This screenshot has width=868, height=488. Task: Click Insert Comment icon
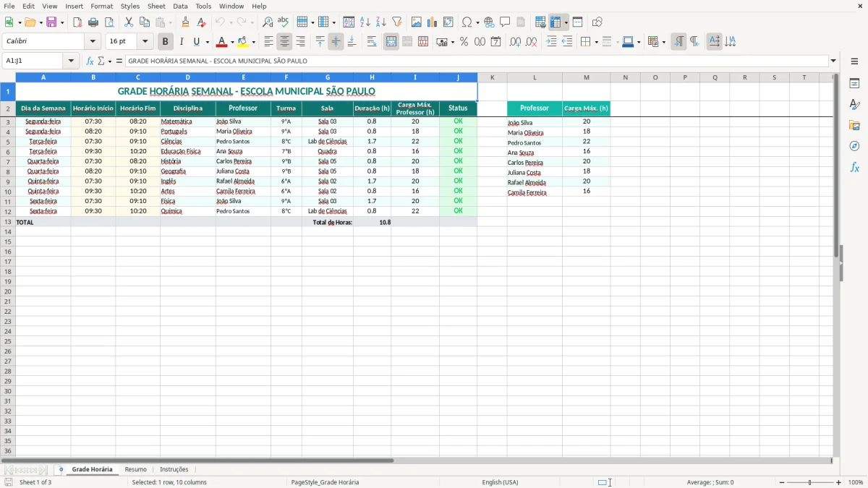pos(505,22)
